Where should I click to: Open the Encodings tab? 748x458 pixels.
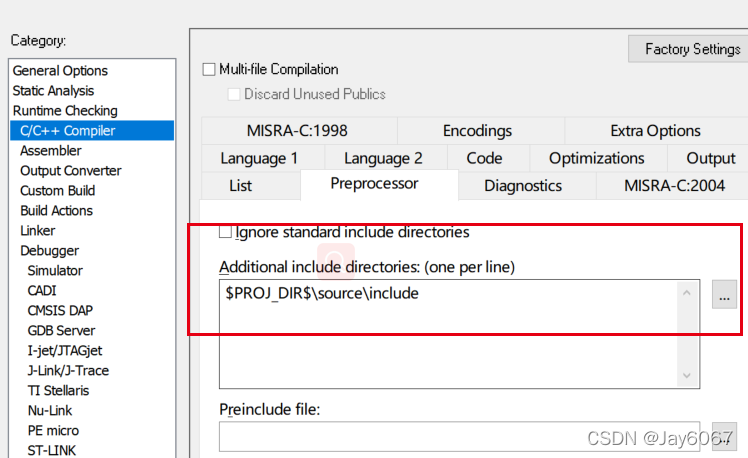[480, 131]
